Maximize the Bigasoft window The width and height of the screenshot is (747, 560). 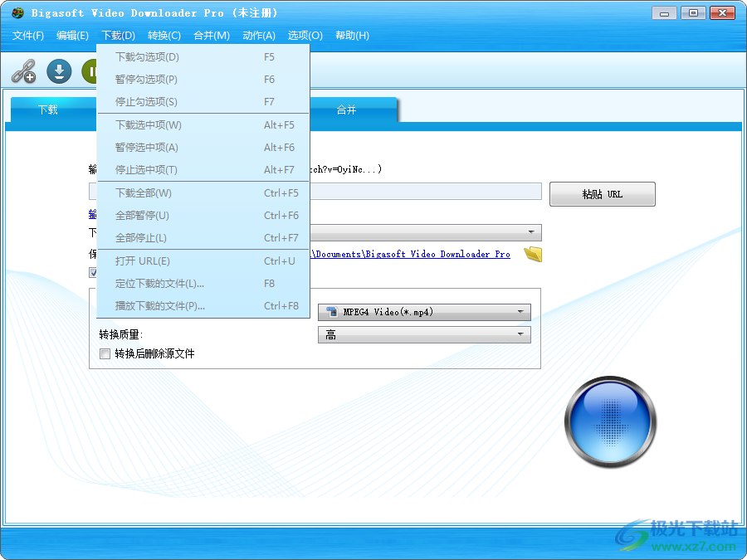694,12
